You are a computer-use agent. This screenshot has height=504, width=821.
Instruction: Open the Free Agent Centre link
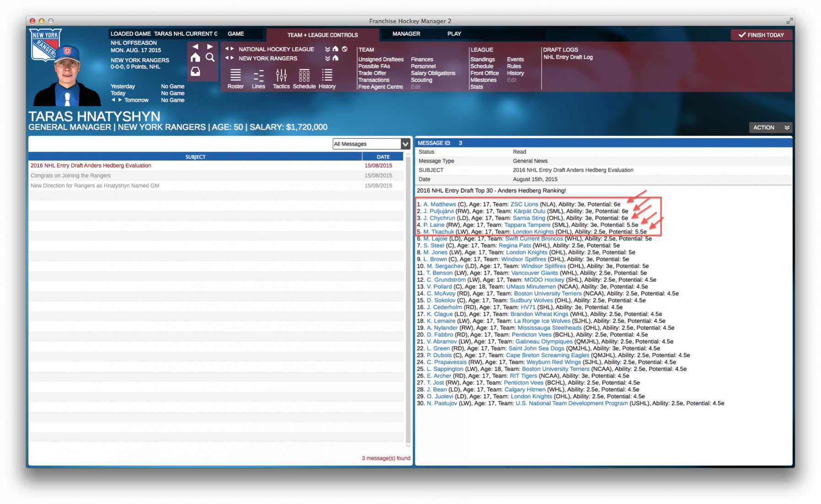381,87
